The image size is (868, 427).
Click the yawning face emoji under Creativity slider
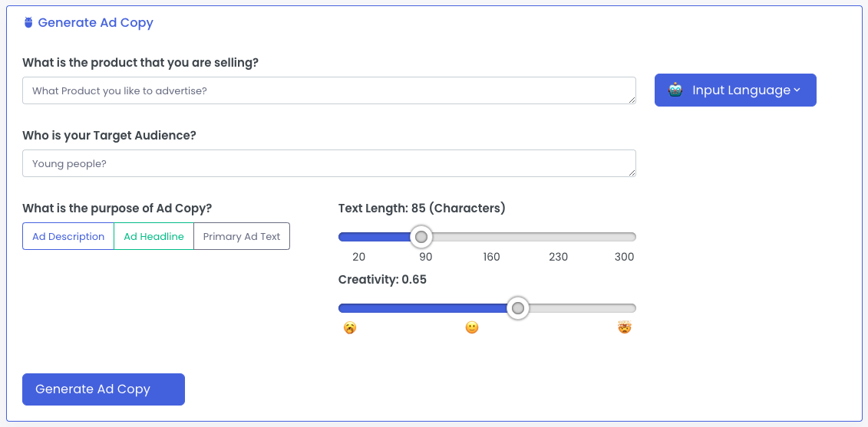pyautogui.click(x=350, y=328)
